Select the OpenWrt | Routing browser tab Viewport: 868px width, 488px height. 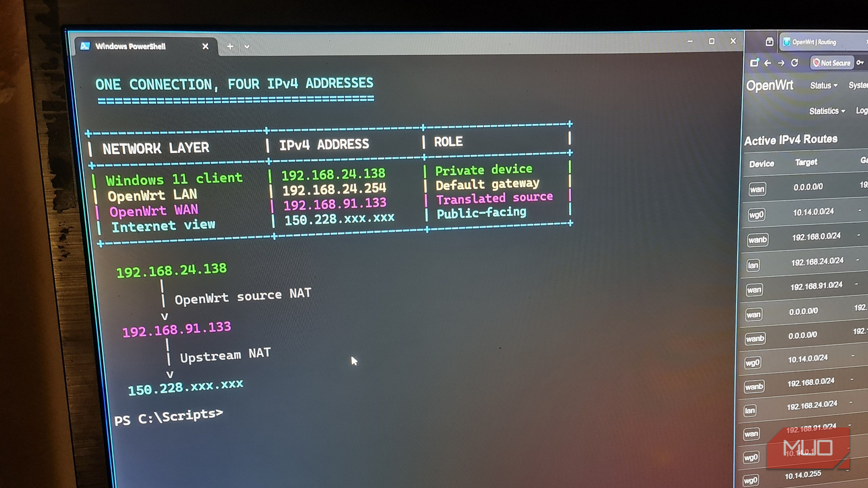pos(823,42)
